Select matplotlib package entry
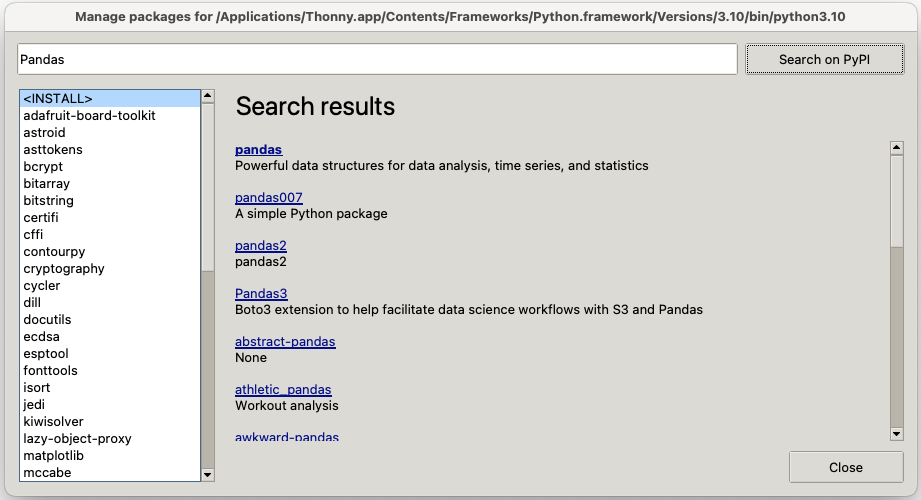Image resolution: width=921 pixels, height=500 pixels. pyautogui.click(x=110, y=456)
